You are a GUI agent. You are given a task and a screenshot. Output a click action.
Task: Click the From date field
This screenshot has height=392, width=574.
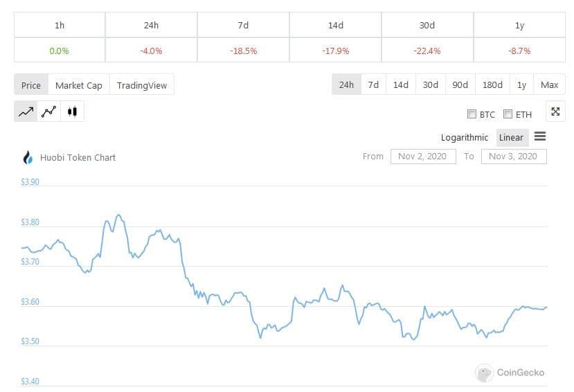tap(422, 157)
